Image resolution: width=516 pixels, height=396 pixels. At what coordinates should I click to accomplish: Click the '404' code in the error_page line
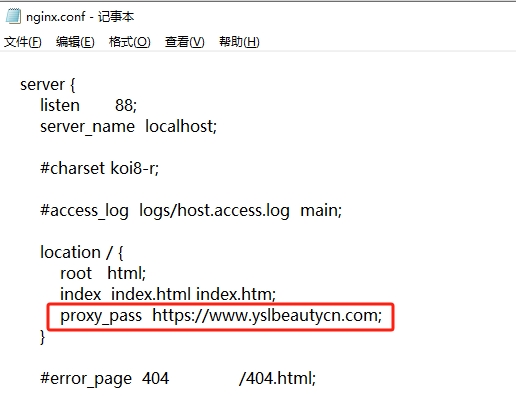coord(155,379)
